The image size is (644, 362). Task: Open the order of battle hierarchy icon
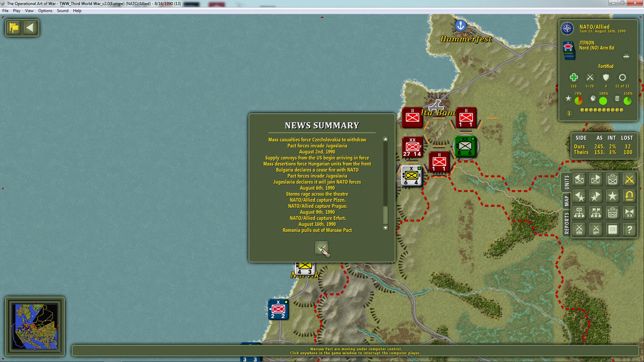(579, 213)
